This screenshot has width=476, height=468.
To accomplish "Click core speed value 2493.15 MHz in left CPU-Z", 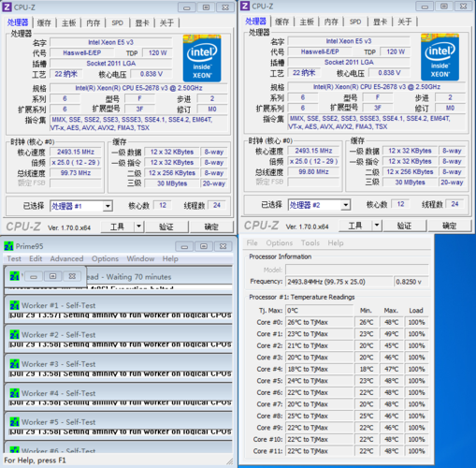I will click(76, 152).
